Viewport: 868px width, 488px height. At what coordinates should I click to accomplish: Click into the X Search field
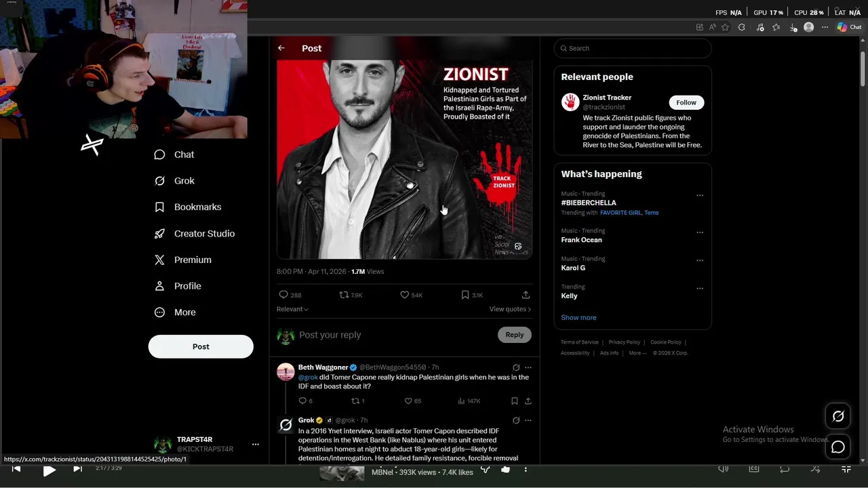pos(633,48)
